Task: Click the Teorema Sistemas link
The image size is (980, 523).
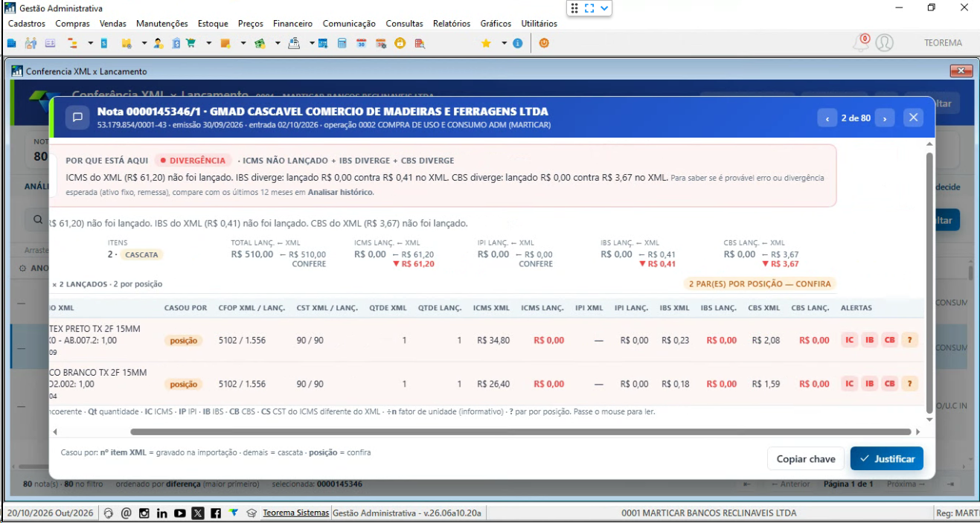Action: (x=295, y=513)
